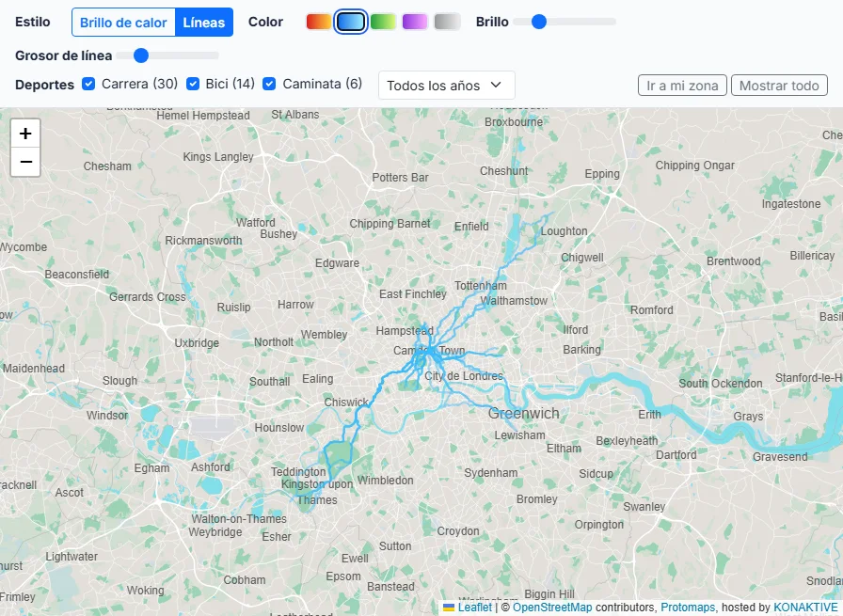
Task: Pick the gray color swatch
Action: [447, 22]
